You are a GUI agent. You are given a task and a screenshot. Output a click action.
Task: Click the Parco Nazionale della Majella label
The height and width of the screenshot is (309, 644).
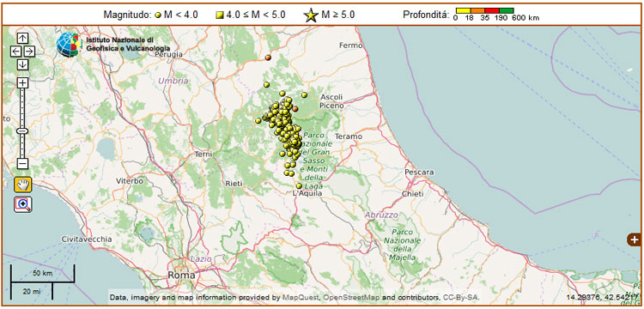[402, 245]
